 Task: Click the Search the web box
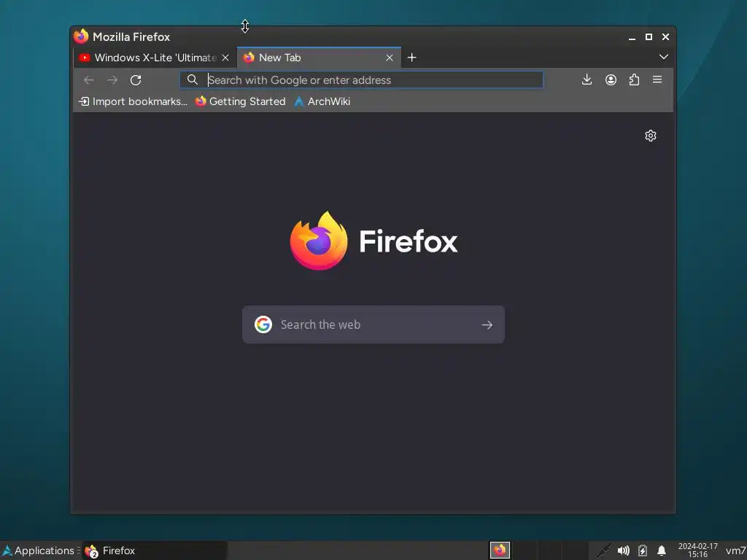[x=373, y=324]
